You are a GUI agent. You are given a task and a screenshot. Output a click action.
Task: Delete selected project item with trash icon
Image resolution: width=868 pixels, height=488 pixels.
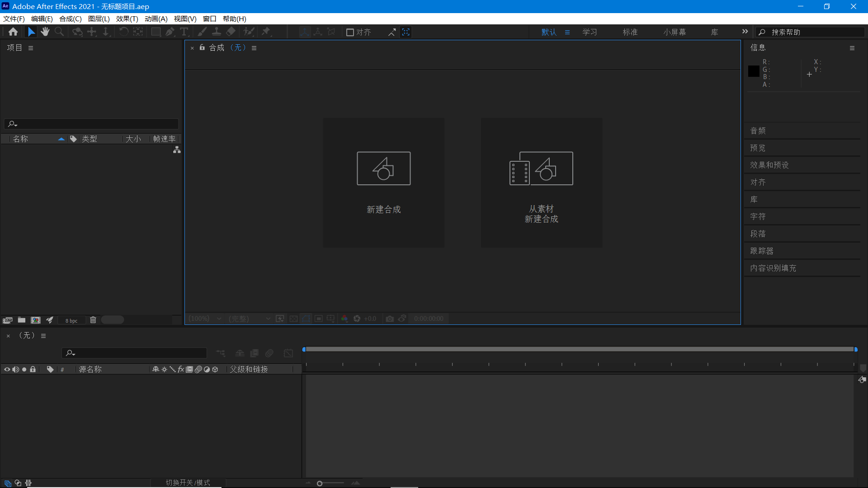point(93,320)
